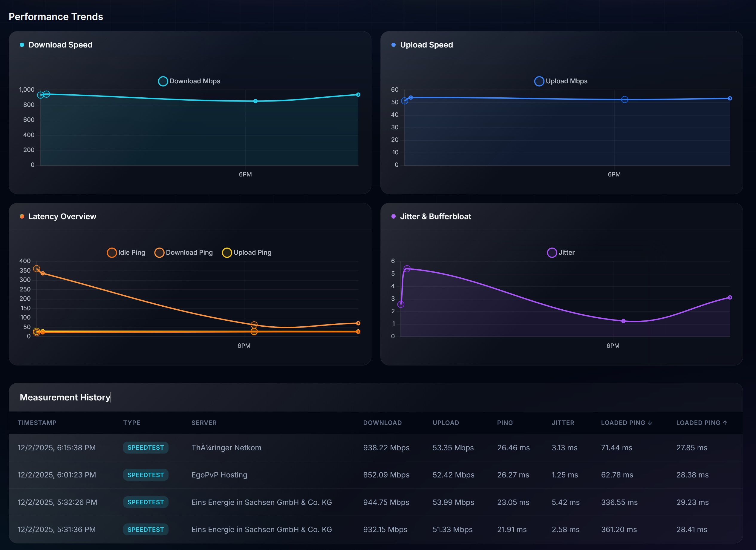This screenshot has height=550, width=756.
Task: Toggle the Download Mbps legend entry
Action: pyautogui.click(x=189, y=81)
